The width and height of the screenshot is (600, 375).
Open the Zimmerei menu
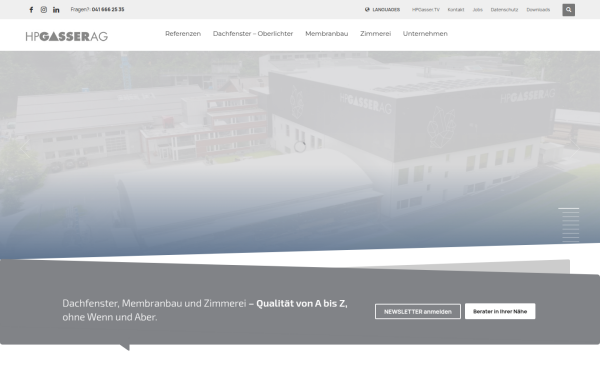pyautogui.click(x=375, y=34)
